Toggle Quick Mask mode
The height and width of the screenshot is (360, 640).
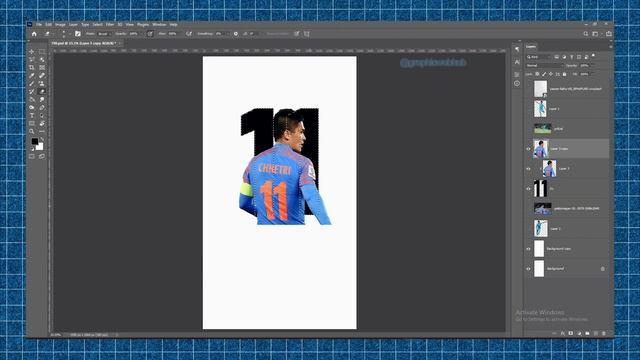pos(32,156)
